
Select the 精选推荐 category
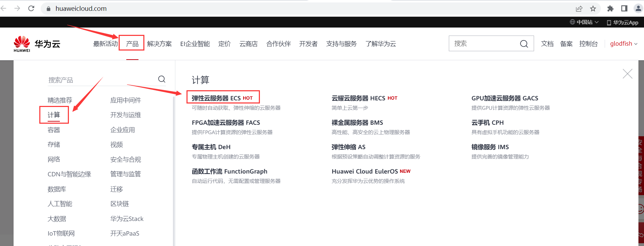[x=60, y=100]
